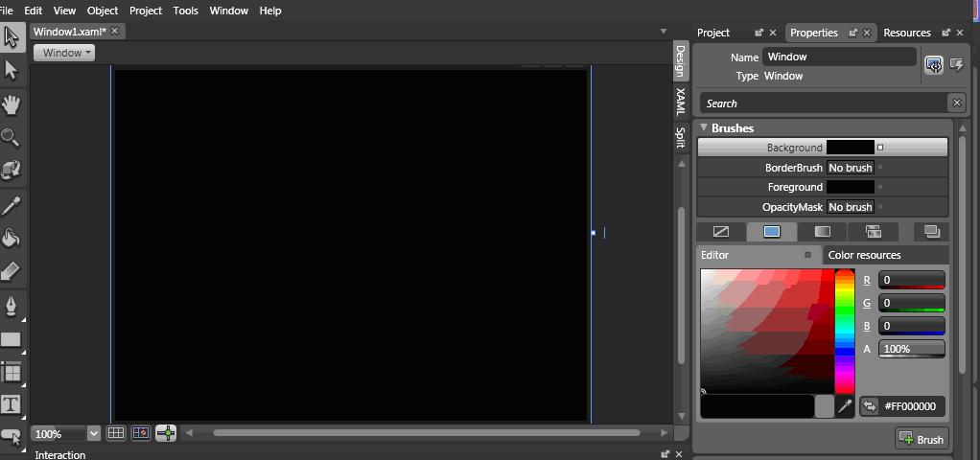Choose the No brush type tab
Viewport: 980px width, 460px height.
coord(721,232)
